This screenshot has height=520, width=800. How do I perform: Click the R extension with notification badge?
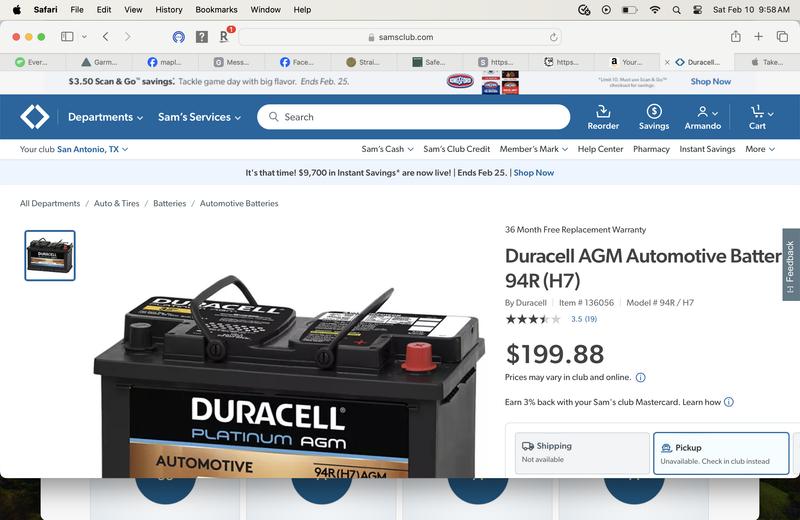(224, 36)
